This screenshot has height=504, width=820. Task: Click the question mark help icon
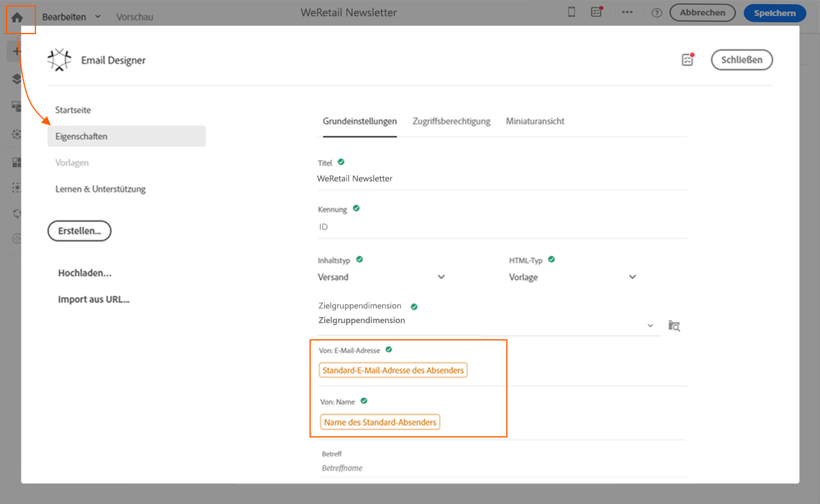pos(657,13)
